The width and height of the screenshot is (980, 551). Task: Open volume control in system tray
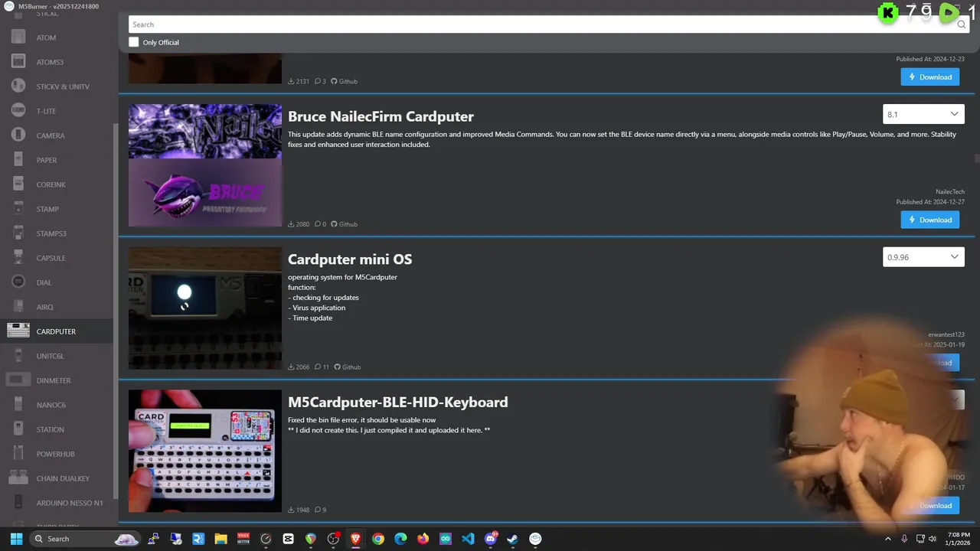pos(934,539)
